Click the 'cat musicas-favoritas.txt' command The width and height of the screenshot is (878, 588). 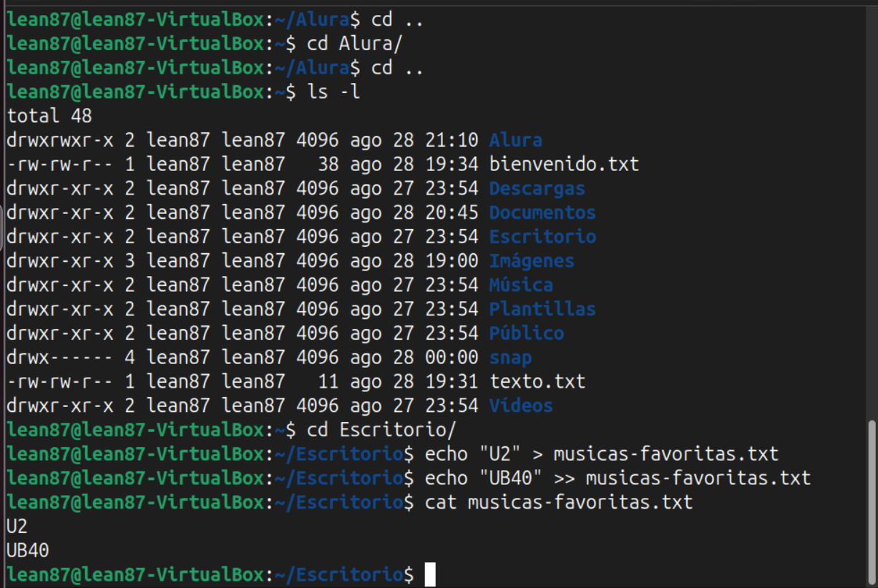559,502
